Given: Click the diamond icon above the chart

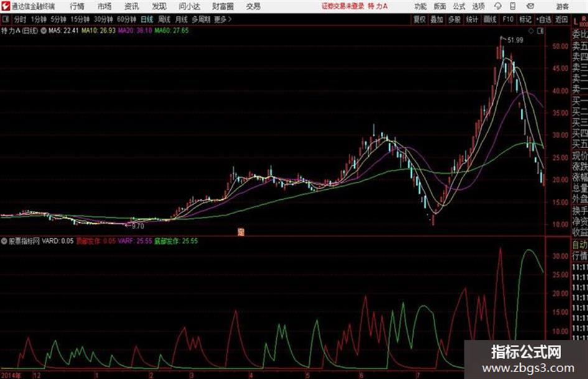Looking at the screenshot, I should click(x=531, y=31).
